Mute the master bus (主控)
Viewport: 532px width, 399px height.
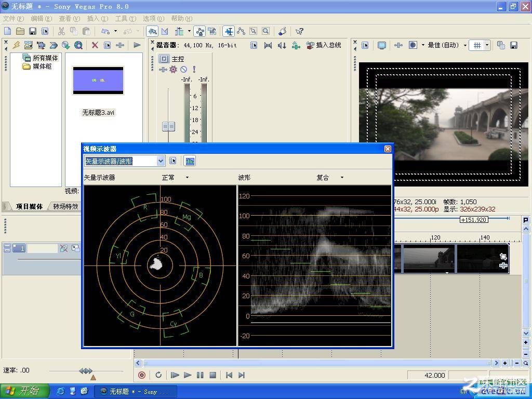tap(183, 70)
